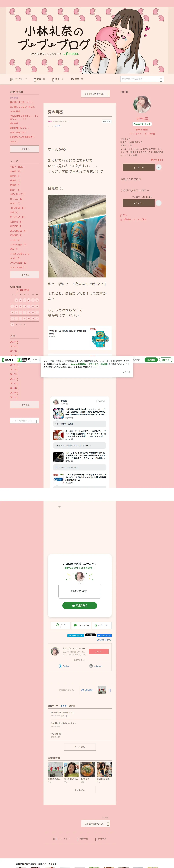
Task: Open ブログトップ tab in top navigation
Action: 19,79
